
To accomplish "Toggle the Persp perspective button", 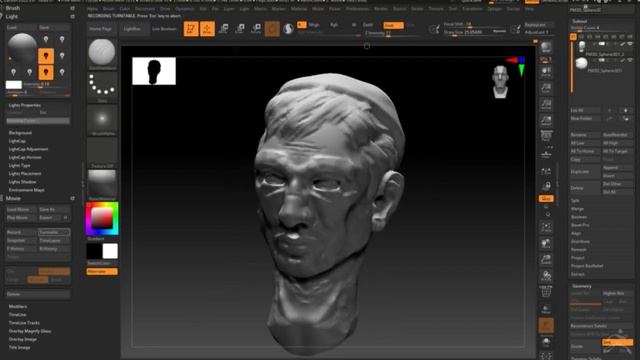I will pyautogui.click(x=546, y=136).
